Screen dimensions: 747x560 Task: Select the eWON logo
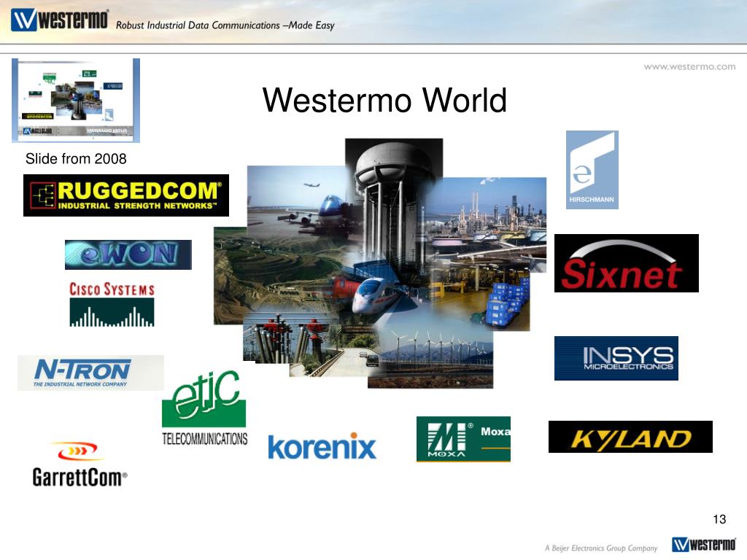pos(128,254)
